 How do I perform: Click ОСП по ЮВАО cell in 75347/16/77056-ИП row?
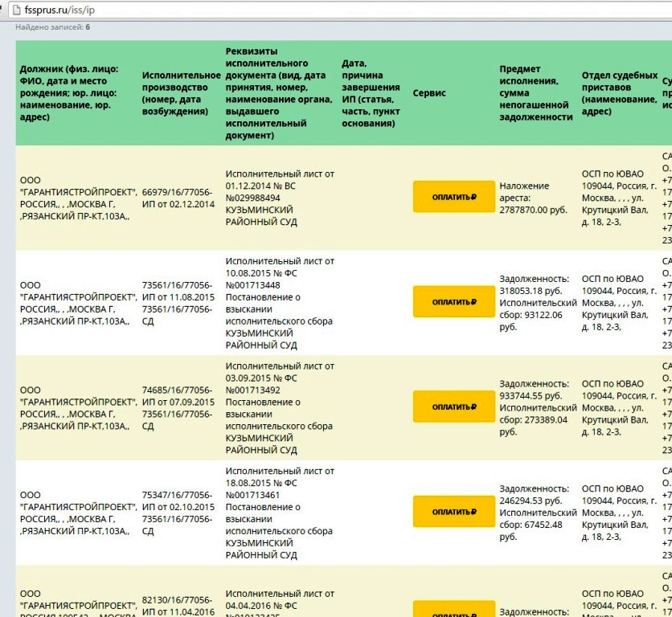click(x=619, y=513)
